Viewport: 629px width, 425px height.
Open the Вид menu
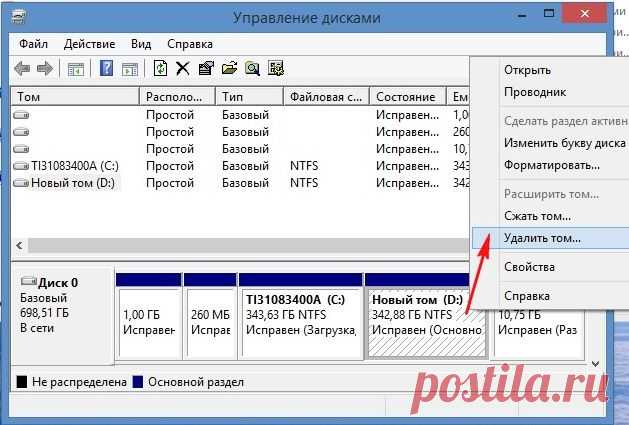coord(141,44)
